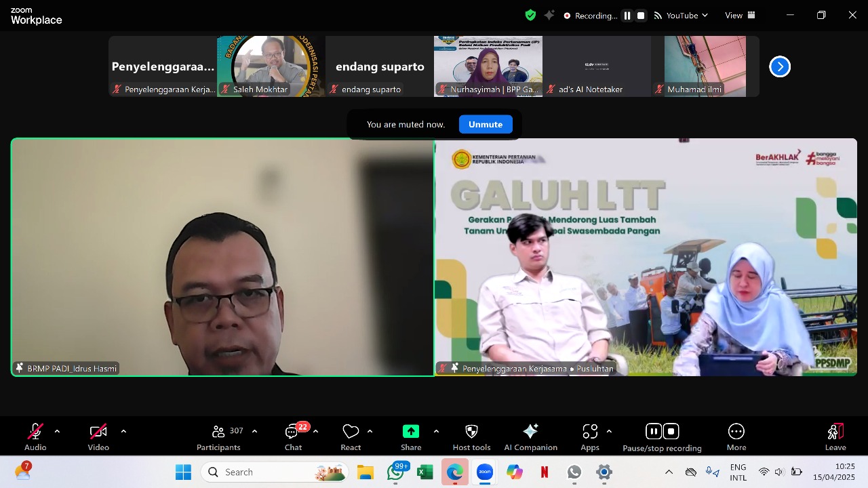
Task: Open the Participants panel
Action: tap(218, 437)
